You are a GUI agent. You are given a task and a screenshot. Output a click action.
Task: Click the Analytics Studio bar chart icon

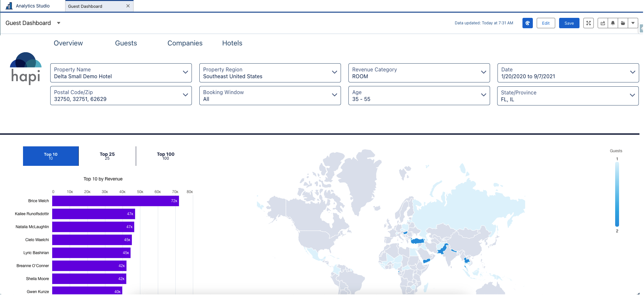click(x=9, y=6)
